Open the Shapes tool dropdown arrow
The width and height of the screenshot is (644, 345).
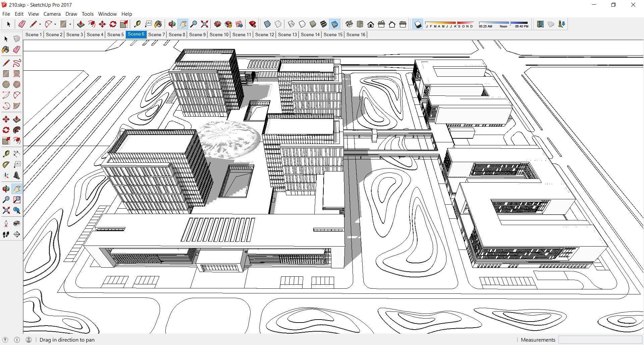pos(70,24)
